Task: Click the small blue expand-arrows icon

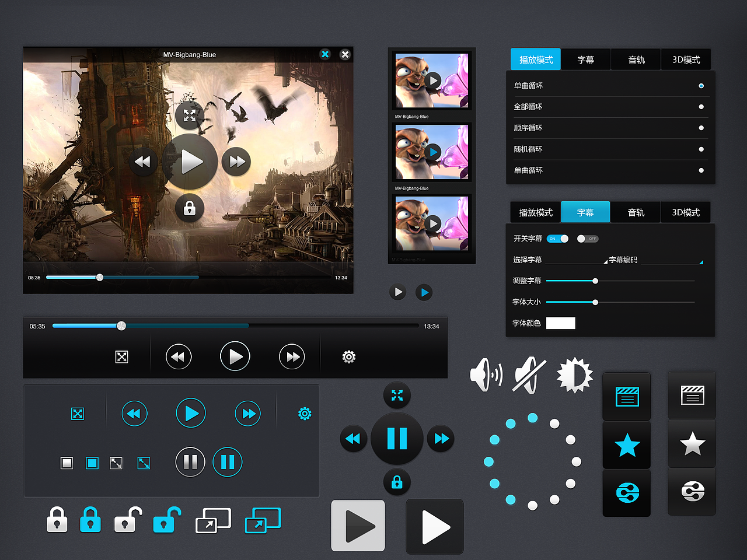Action: pyautogui.click(x=144, y=463)
